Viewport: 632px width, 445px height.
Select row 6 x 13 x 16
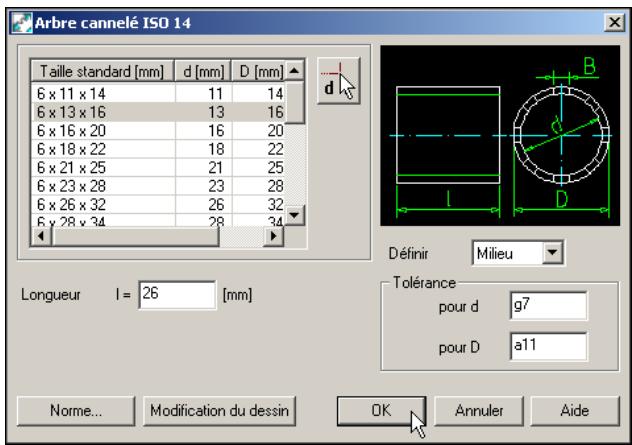(x=158, y=112)
